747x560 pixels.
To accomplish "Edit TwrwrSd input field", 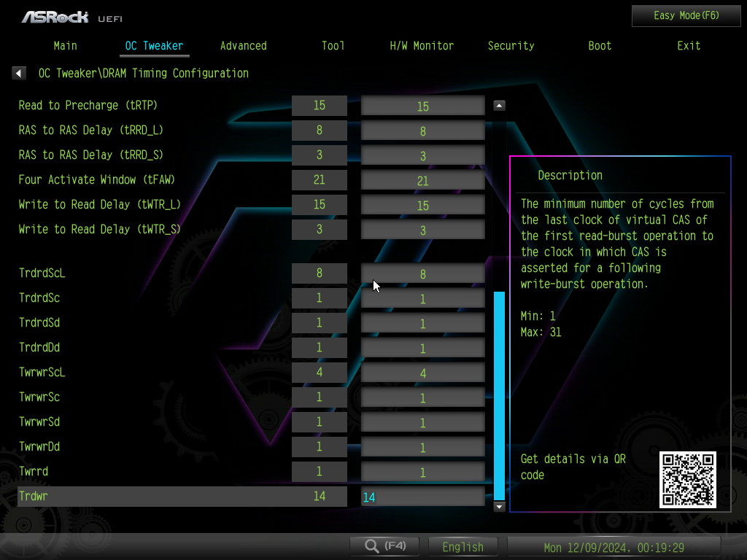I will click(x=422, y=422).
